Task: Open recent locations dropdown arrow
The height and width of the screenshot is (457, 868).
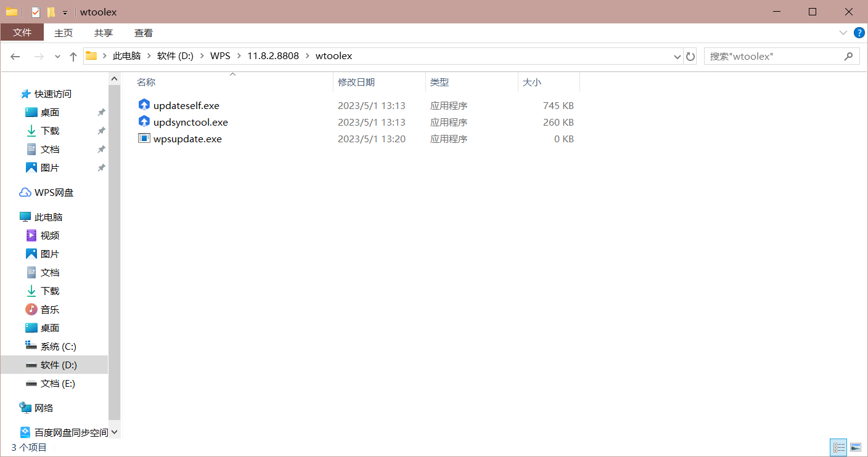Action: click(x=57, y=57)
